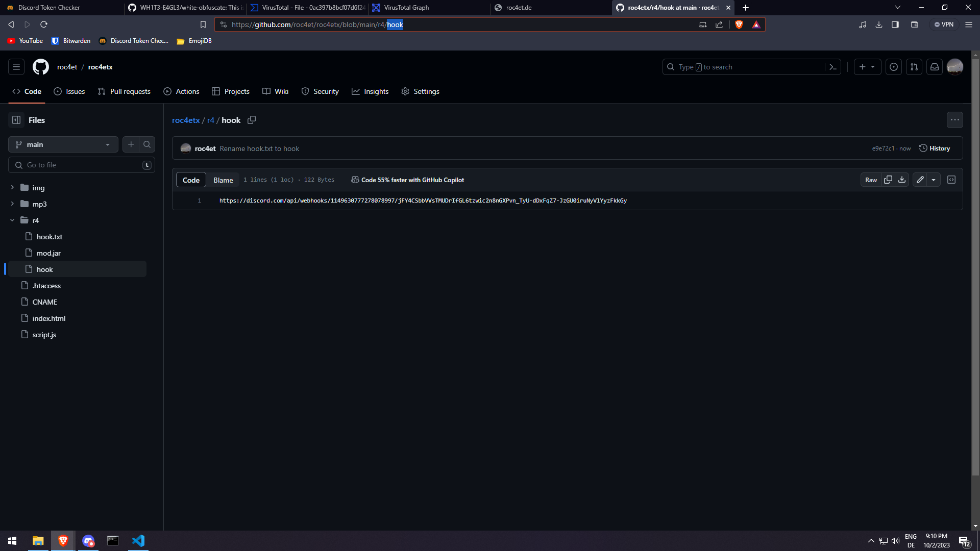Open the Actions tab
The width and height of the screenshot is (980, 551).
pyautogui.click(x=181, y=91)
